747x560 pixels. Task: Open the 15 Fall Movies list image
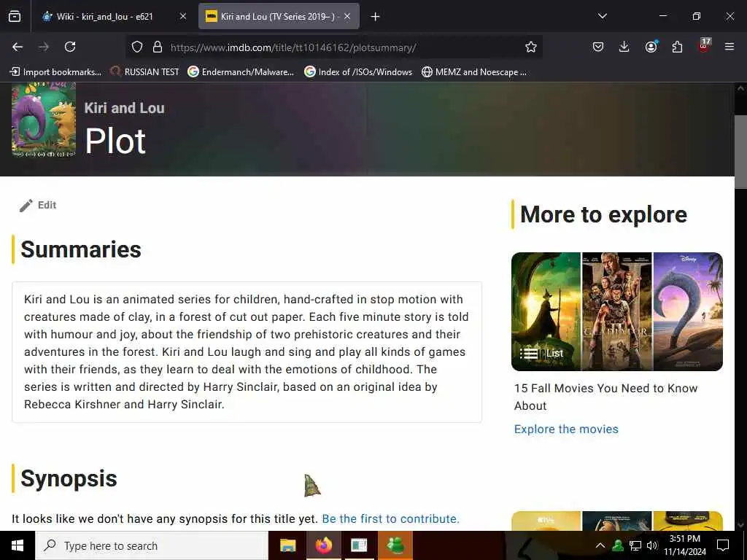[x=617, y=311]
